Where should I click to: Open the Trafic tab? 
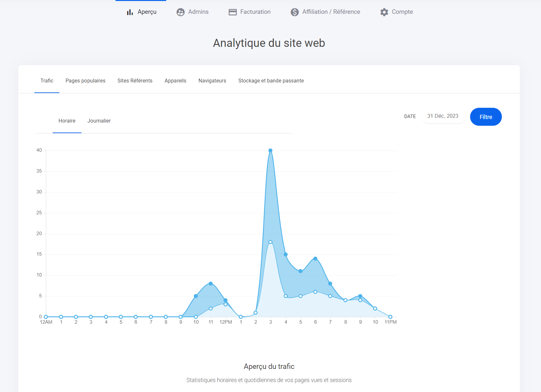47,81
